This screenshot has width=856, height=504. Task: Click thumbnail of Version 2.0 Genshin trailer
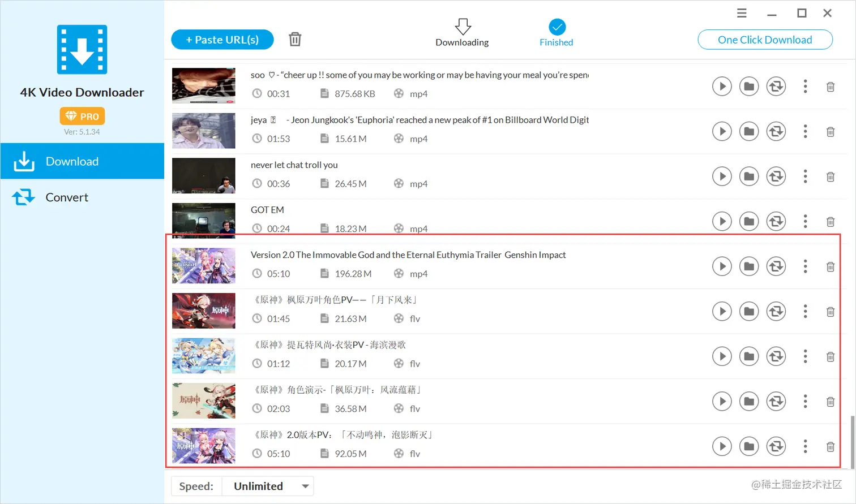[x=204, y=265]
